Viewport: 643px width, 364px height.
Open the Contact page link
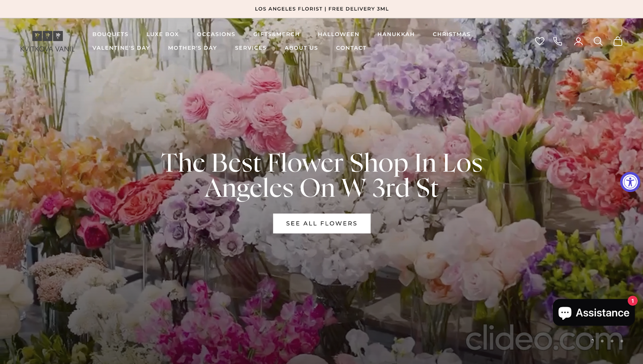pos(351,48)
